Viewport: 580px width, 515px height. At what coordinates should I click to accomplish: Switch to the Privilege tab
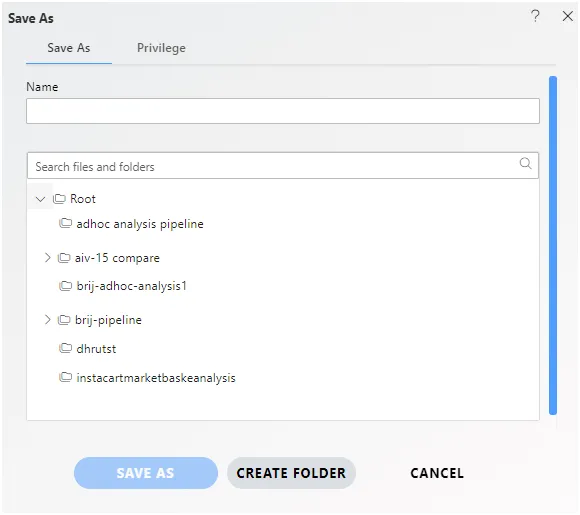tap(161, 48)
